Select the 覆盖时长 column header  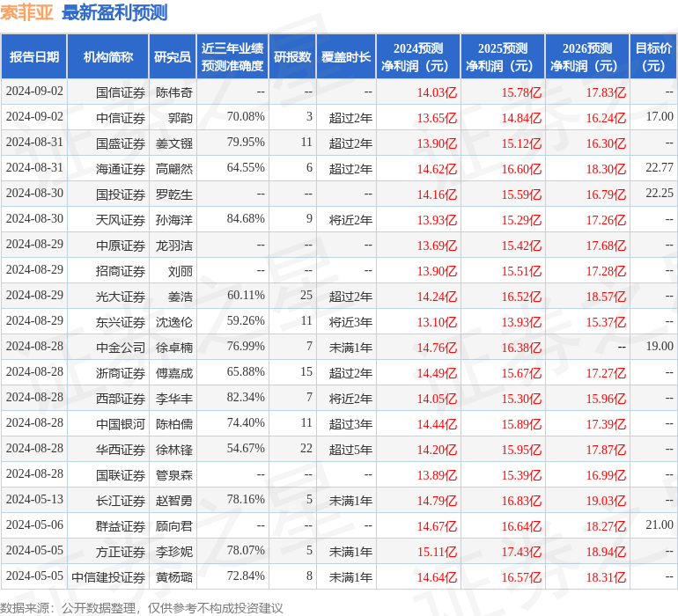click(346, 57)
